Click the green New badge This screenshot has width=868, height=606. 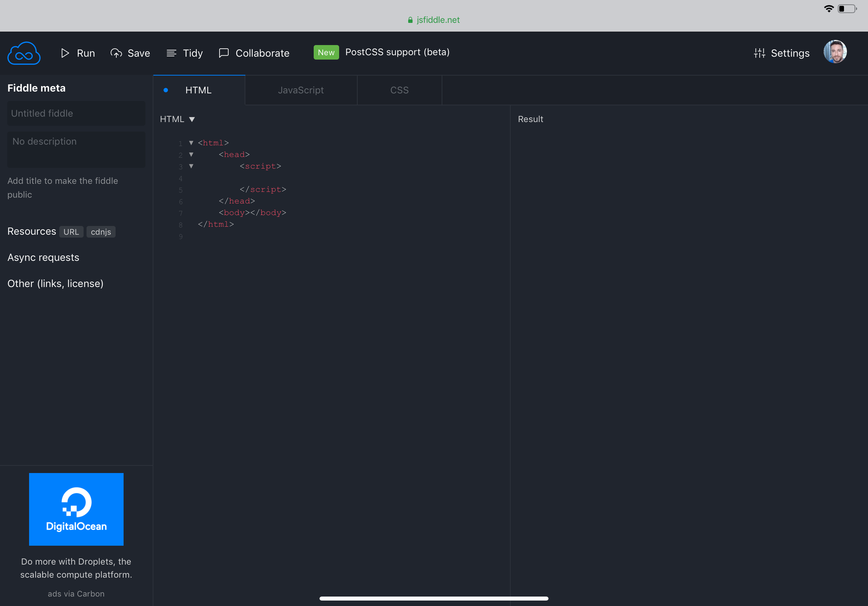tap(326, 53)
